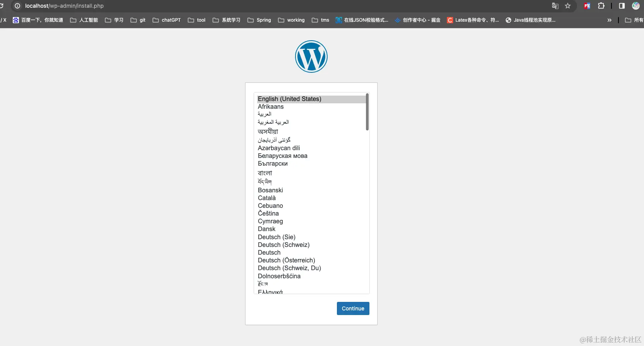Open the extensions puzzle icon
This screenshot has width=644, height=346.
(x=601, y=6)
